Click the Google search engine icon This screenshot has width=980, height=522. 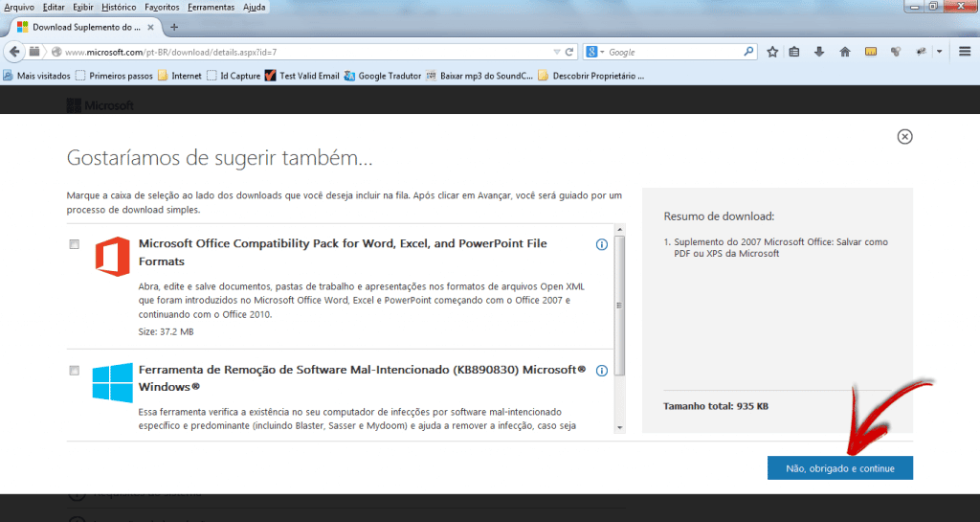591,52
